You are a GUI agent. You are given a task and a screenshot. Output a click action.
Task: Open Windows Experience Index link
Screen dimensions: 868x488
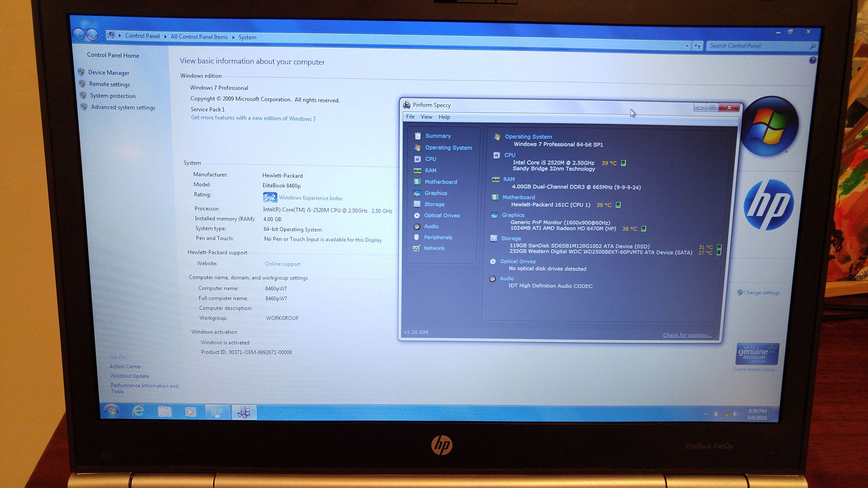[x=311, y=198]
